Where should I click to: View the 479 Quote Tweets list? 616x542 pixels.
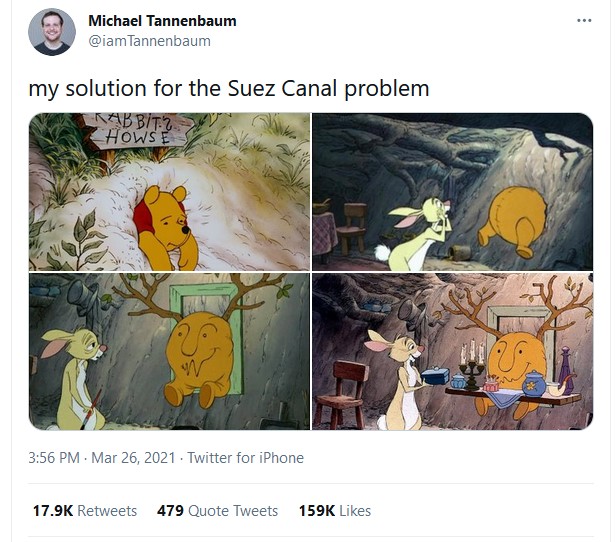click(x=217, y=511)
